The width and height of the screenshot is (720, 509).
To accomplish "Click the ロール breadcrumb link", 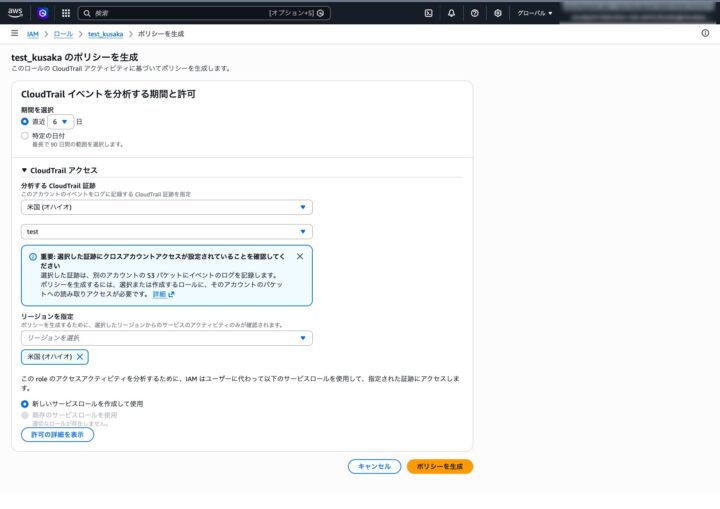I will point(63,34).
